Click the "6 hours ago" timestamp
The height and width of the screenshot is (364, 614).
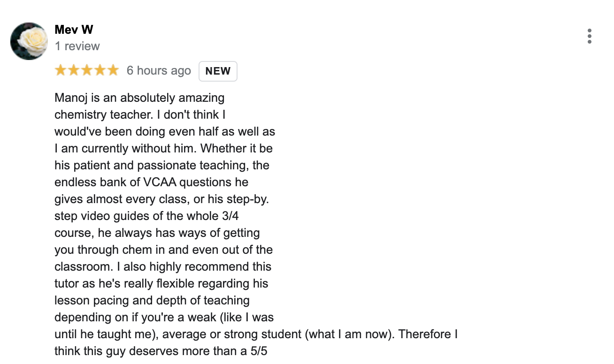click(x=159, y=70)
